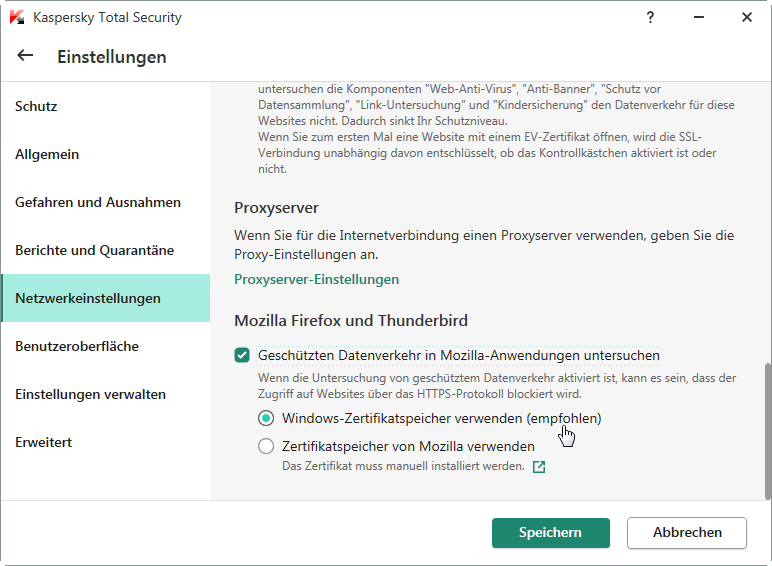The width and height of the screenshot is (772, 566).
Task: Close the Kaspersky Total Security window
Action: [747, 17]
